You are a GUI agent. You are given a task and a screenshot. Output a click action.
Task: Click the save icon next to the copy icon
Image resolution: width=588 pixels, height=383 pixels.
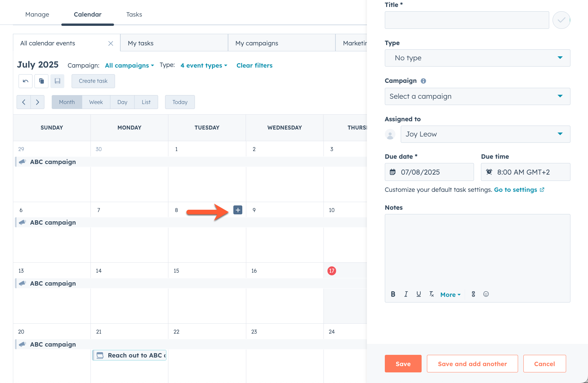(57, 81)
